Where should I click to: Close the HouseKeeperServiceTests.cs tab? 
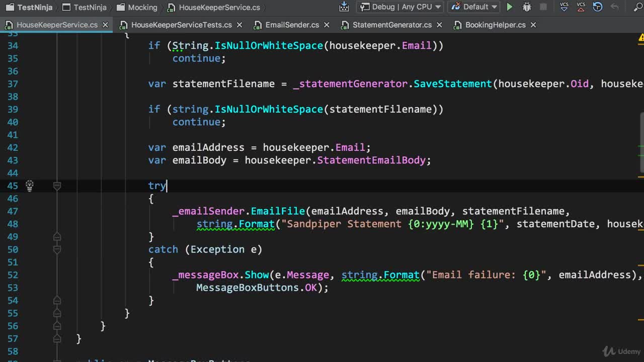pyautogui.click(x=239, y=25)
